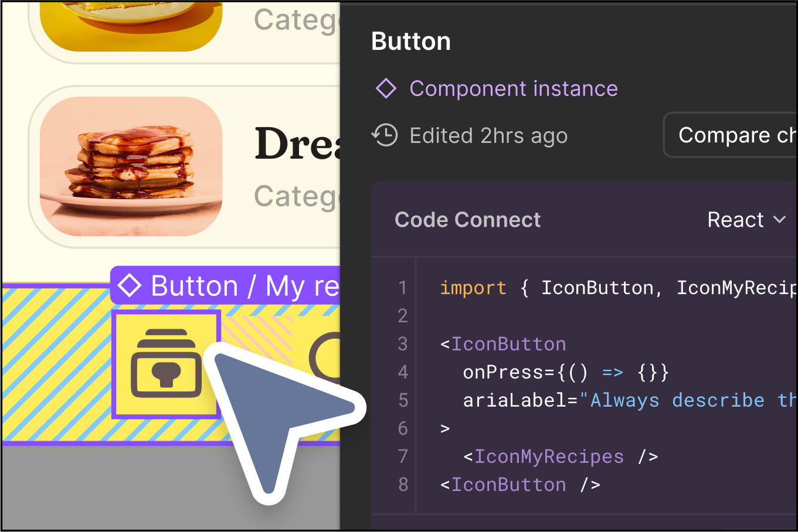Click the history clock icon
798x532 pixels.
coord(385,135)
